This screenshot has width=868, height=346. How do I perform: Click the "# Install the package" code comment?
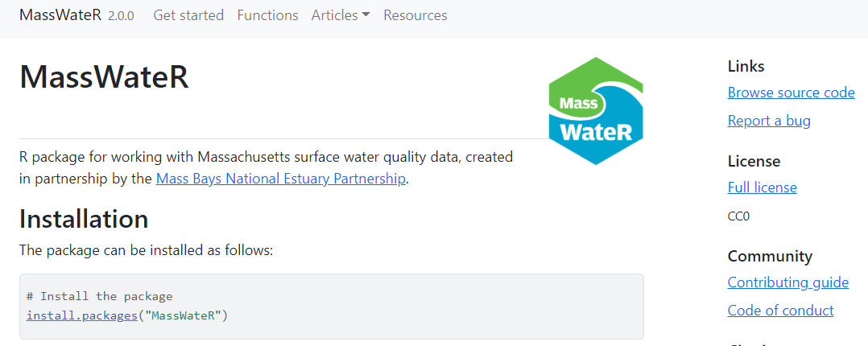coord(99,296)
